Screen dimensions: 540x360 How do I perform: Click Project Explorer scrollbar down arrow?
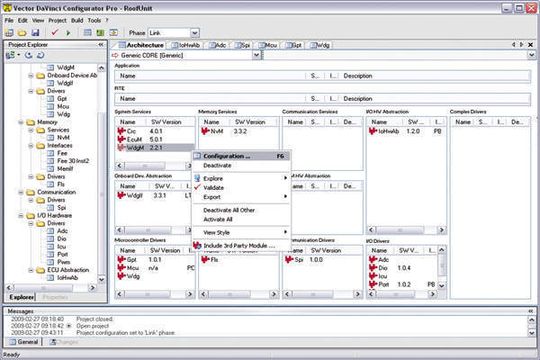(101, 279)
